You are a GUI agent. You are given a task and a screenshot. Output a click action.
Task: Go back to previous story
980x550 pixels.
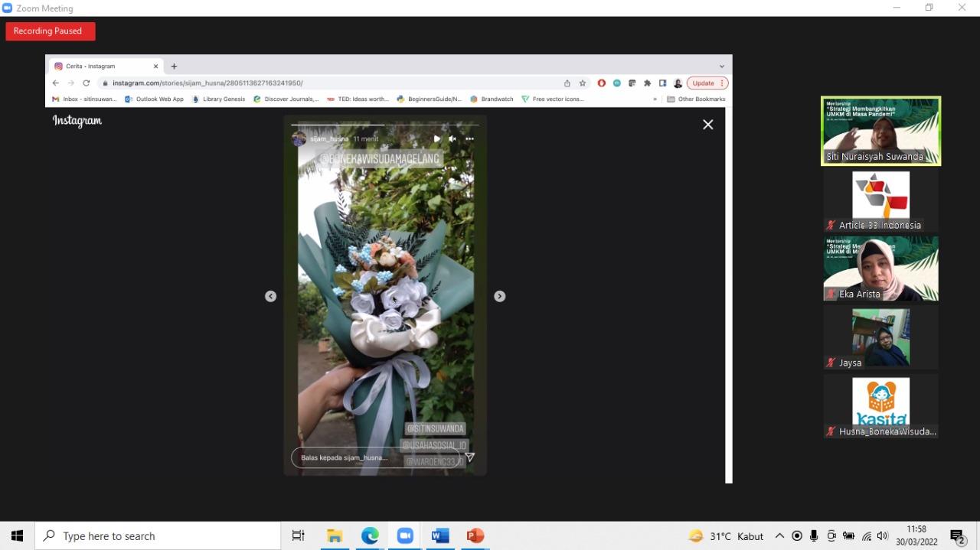click(270, 296)
